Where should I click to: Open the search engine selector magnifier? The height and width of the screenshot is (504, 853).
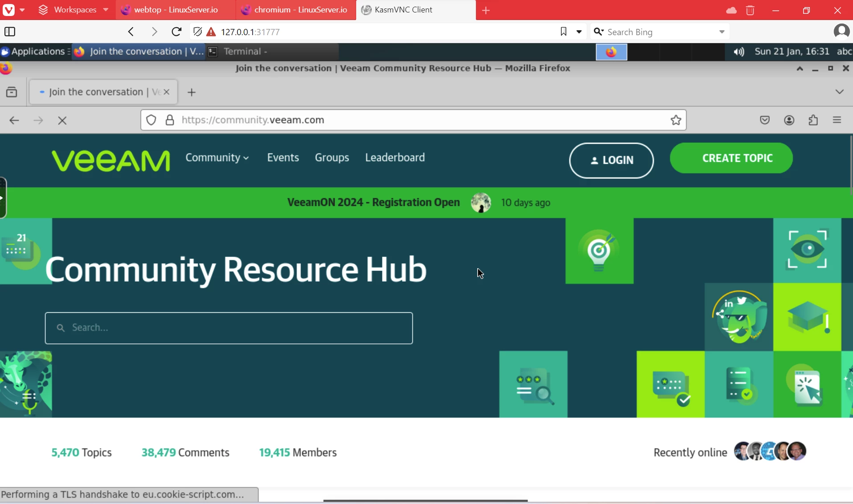(598, 32)
